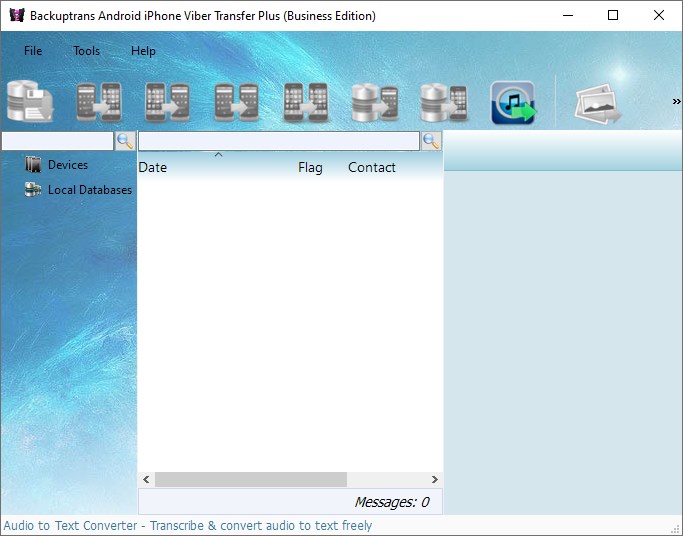
Task: Click the sort arrow above Date column
Action: click(219, 155)
